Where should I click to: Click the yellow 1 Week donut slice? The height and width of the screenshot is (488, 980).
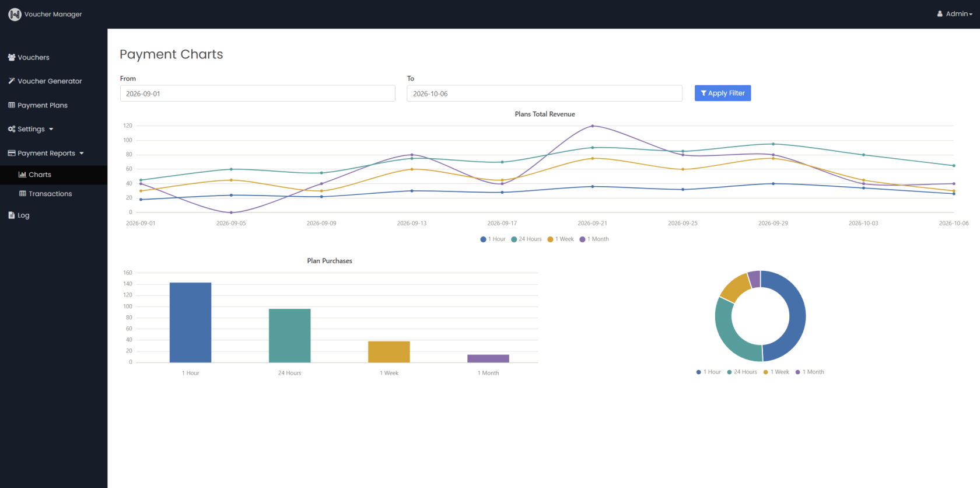pos(736,286)
